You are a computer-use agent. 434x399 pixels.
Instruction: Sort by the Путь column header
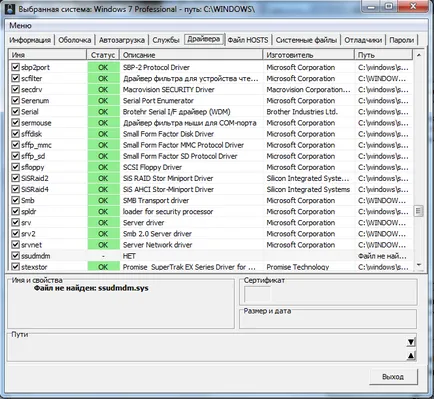point(383,55)
